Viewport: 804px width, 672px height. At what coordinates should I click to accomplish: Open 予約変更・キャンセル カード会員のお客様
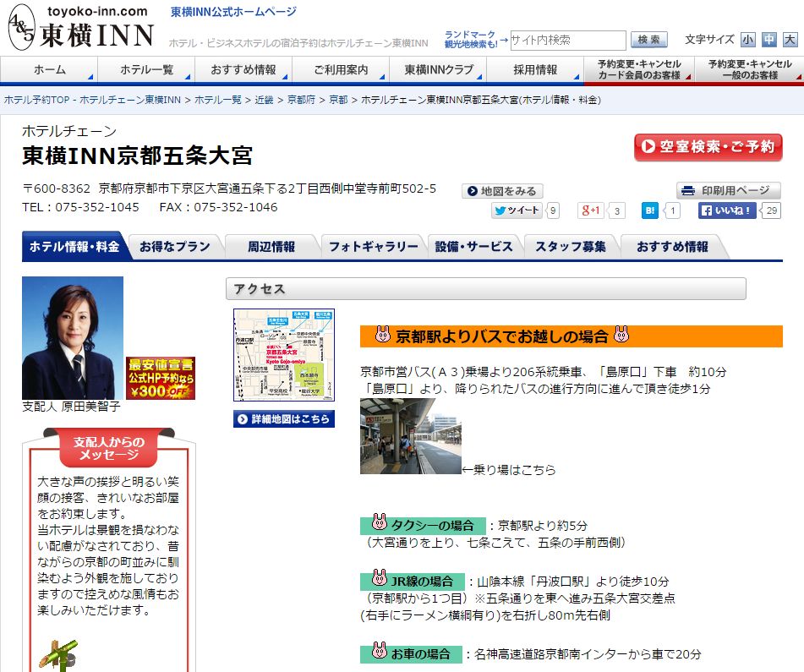coord(639,69)
